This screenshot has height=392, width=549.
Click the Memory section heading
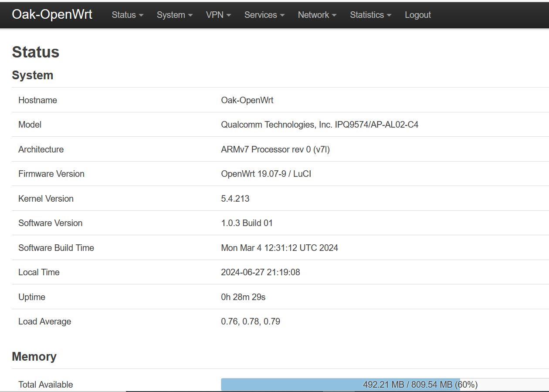click(34, 356)
